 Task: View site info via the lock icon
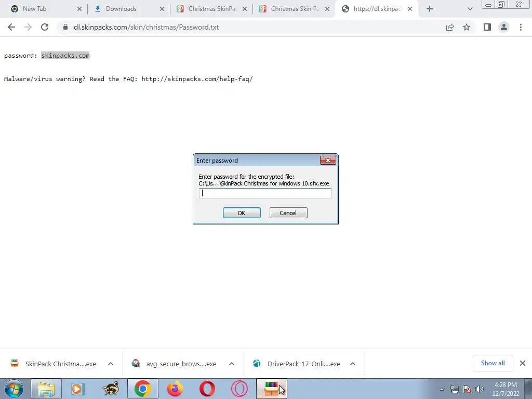coord(65,27)
